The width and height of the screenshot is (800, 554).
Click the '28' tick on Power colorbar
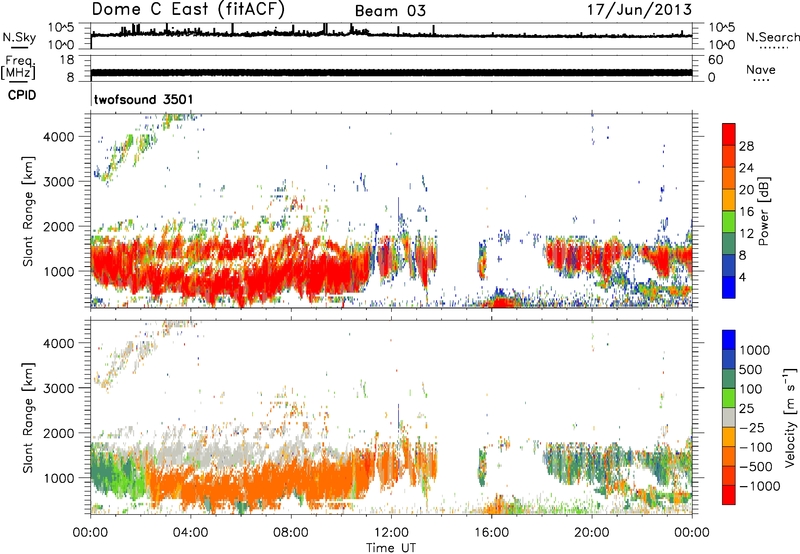click(x=746, y=146)
